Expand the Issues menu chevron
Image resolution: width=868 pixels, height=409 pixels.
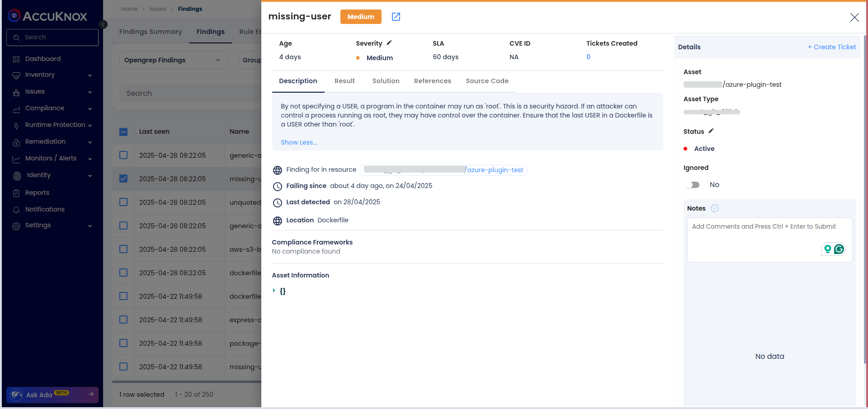(x=90, y=92)
